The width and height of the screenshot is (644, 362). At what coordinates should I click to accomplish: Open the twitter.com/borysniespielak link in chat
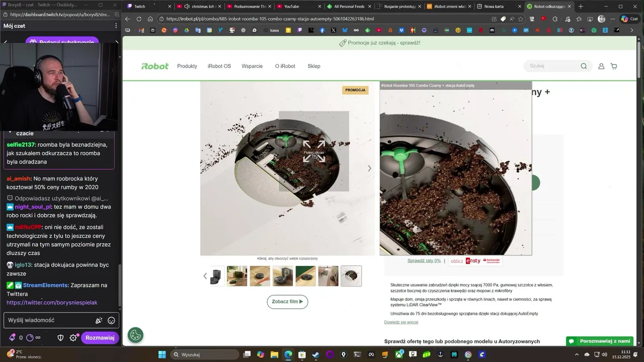52,303
